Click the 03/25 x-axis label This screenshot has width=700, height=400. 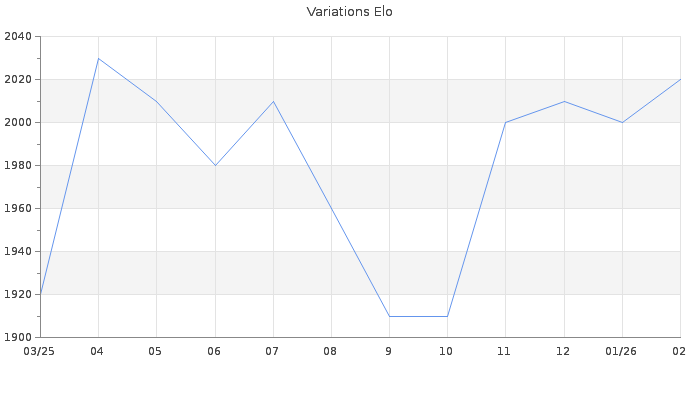tap(39, 352)
